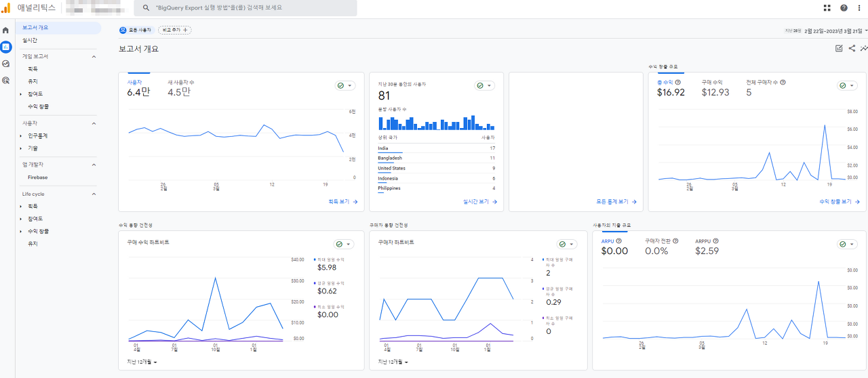Open the Reports icon in left rail
Viewport: 868px width, 378px height.
[6, 47]
